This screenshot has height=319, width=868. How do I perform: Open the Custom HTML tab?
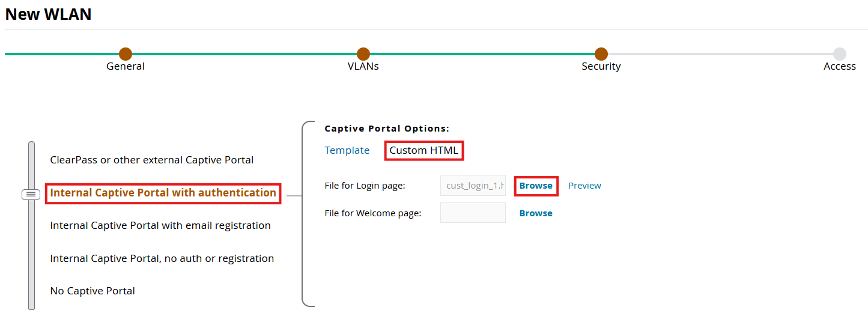click(x=423, y=150)
